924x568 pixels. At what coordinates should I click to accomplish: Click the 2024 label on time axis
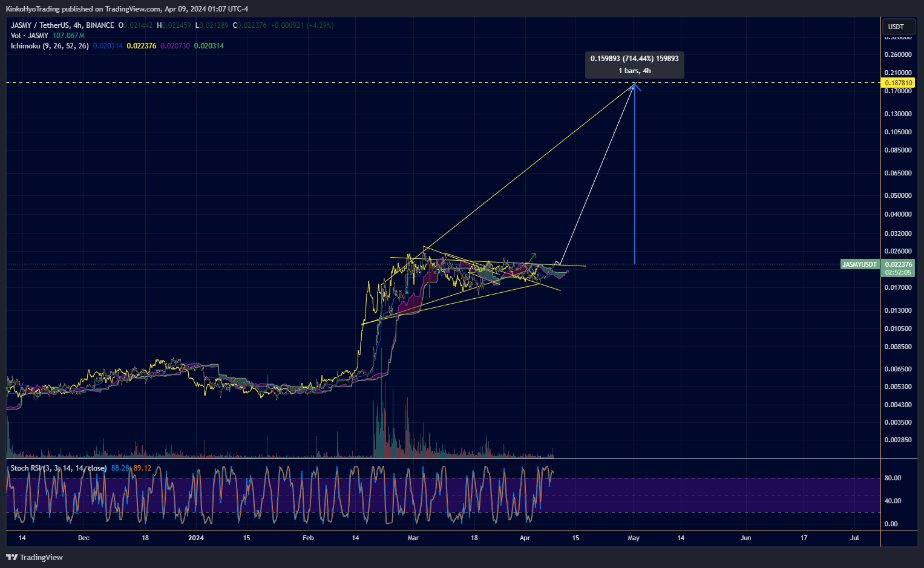[x=196, y=538]
